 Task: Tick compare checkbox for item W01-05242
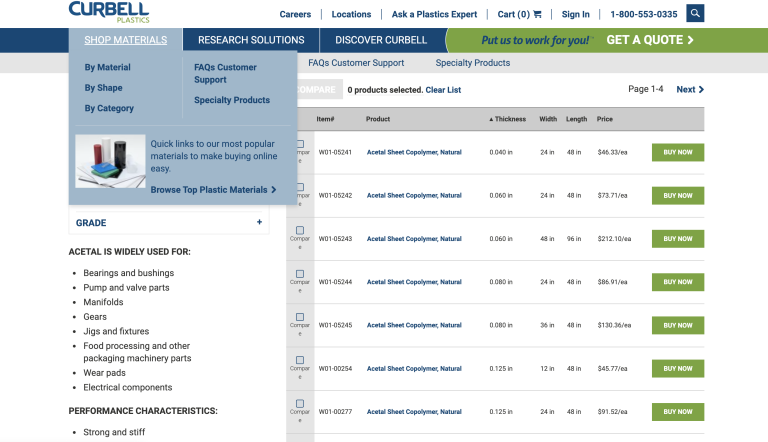coord(300,187)
